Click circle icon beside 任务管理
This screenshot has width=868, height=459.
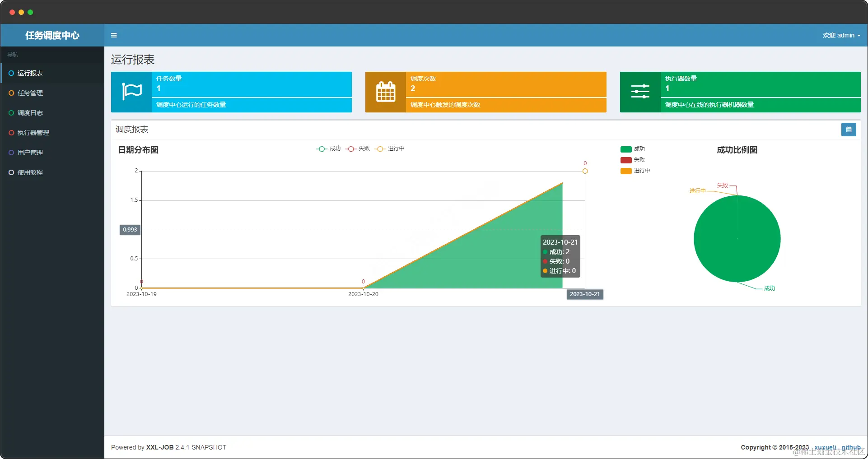[x=11, y=93]
